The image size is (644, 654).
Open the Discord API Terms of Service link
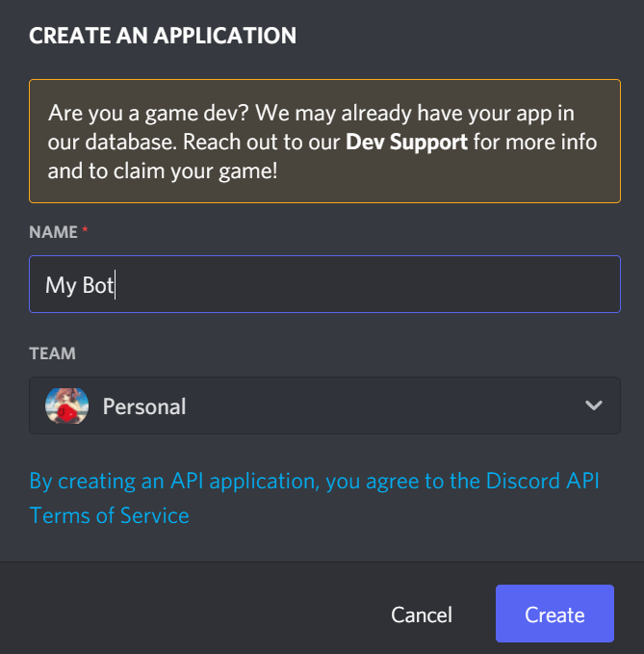(314, 498)
